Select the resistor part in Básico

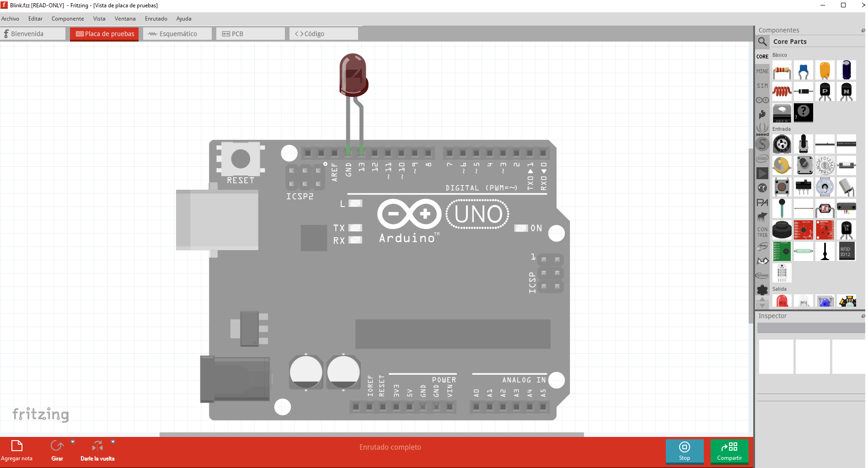(x=782, y=71)
